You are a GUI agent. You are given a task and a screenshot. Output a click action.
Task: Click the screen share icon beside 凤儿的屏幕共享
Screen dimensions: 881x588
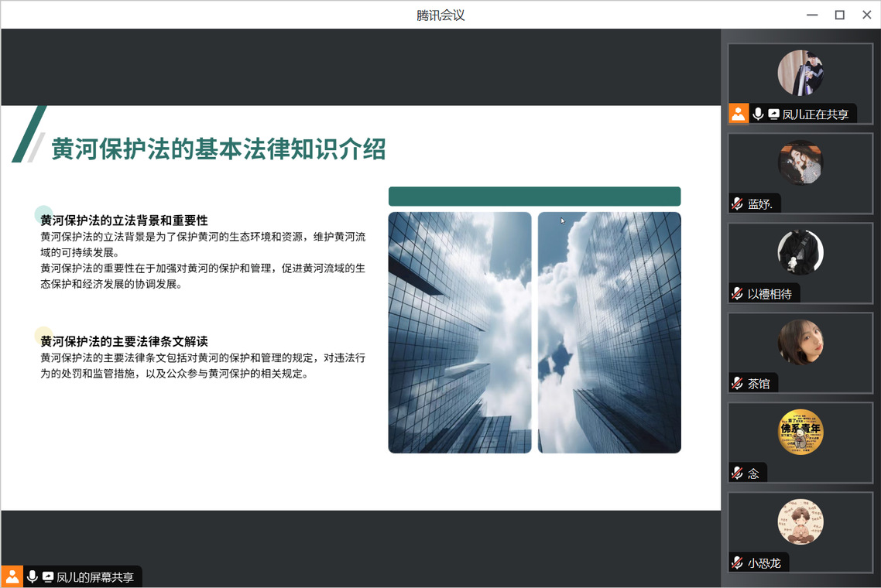48,576
